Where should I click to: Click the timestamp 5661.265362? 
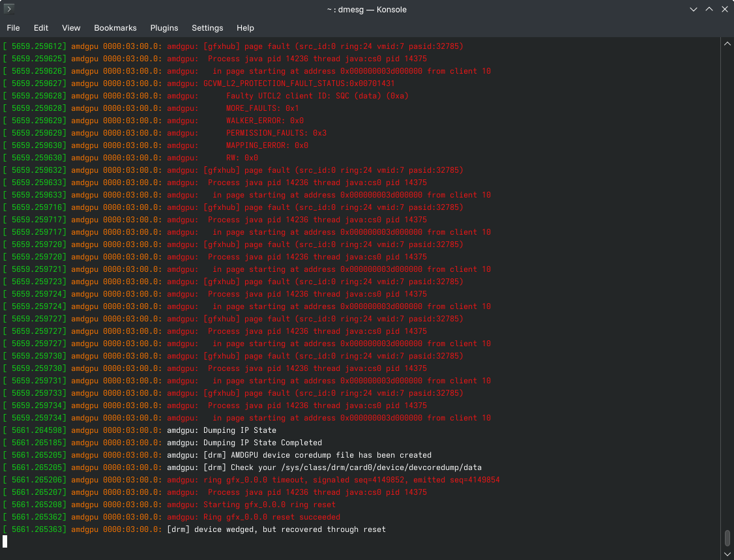(x=37, y=517)
